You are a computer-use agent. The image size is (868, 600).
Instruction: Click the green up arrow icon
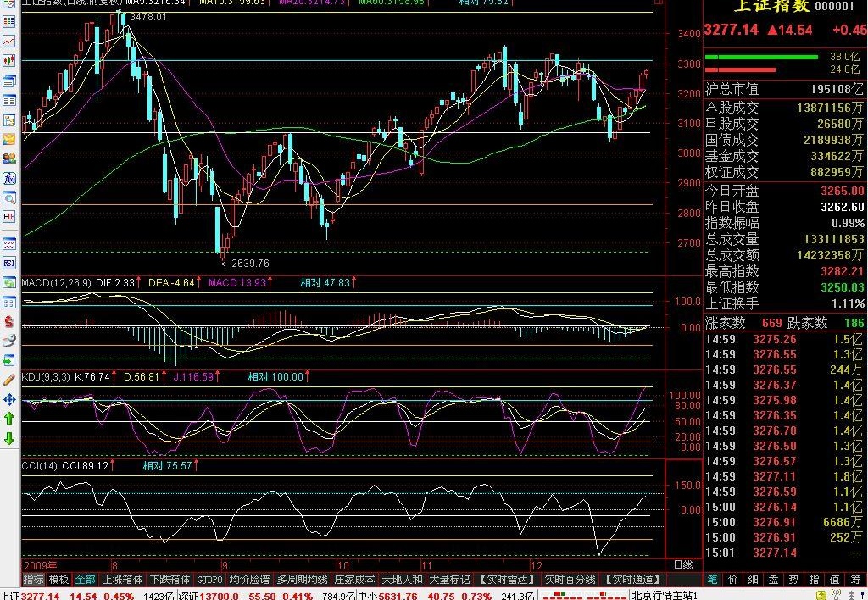tap(8, 419)
